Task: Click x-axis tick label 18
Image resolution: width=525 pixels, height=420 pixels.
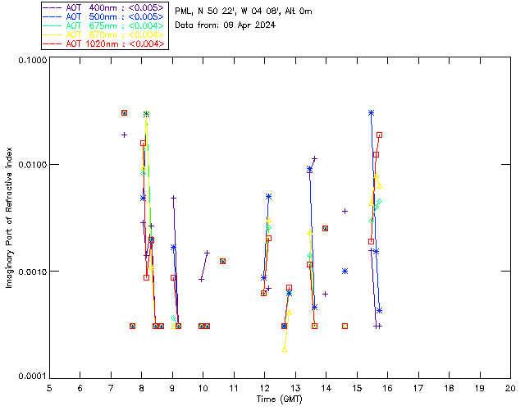Action: coord(449,388)
